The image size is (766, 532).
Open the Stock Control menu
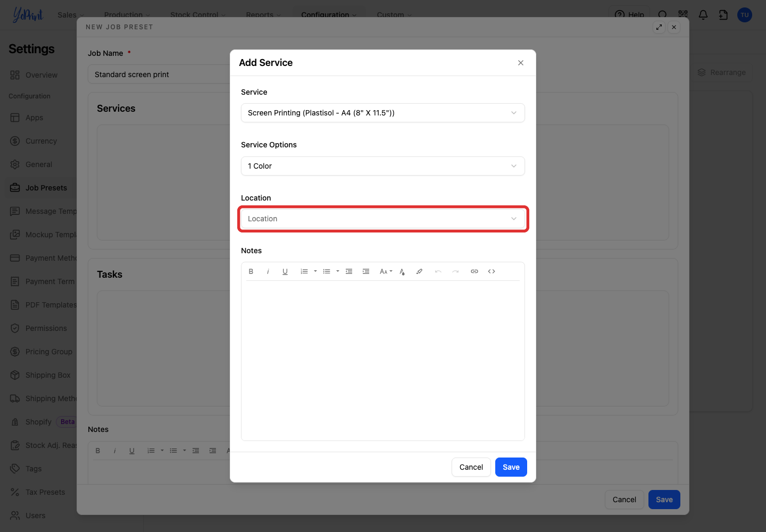click(198, 15)
